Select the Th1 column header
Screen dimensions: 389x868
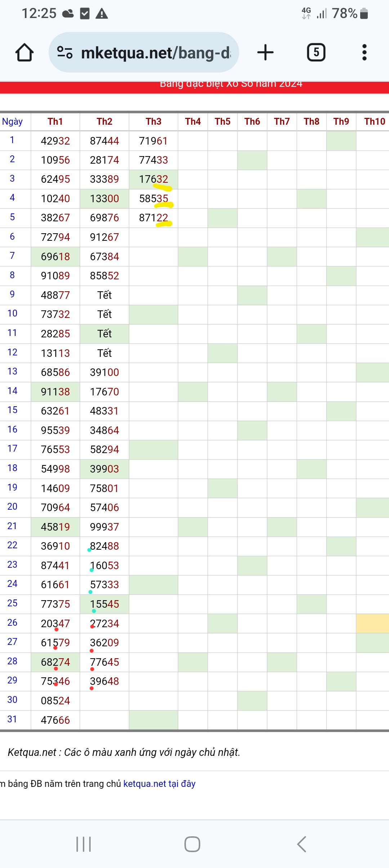(x=55, y=121)
